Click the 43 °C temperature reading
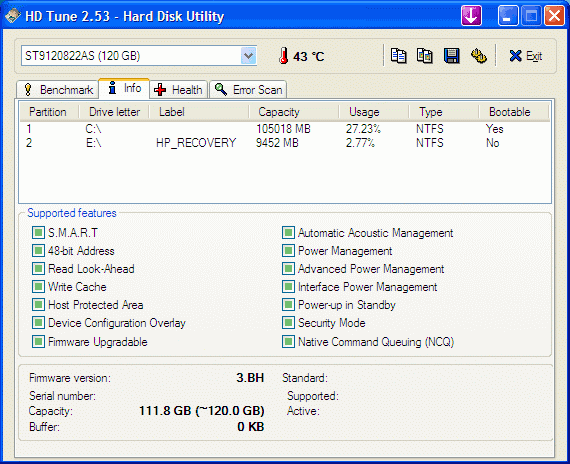The height and width of the screenshot is (464, 570). tap(309, 56)
